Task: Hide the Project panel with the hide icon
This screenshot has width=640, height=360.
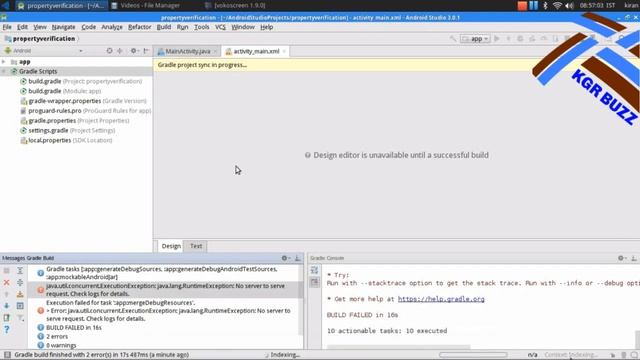Action: 146,51
